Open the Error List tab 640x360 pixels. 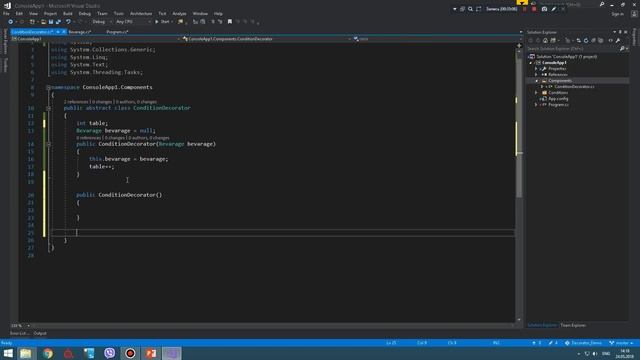19,333
